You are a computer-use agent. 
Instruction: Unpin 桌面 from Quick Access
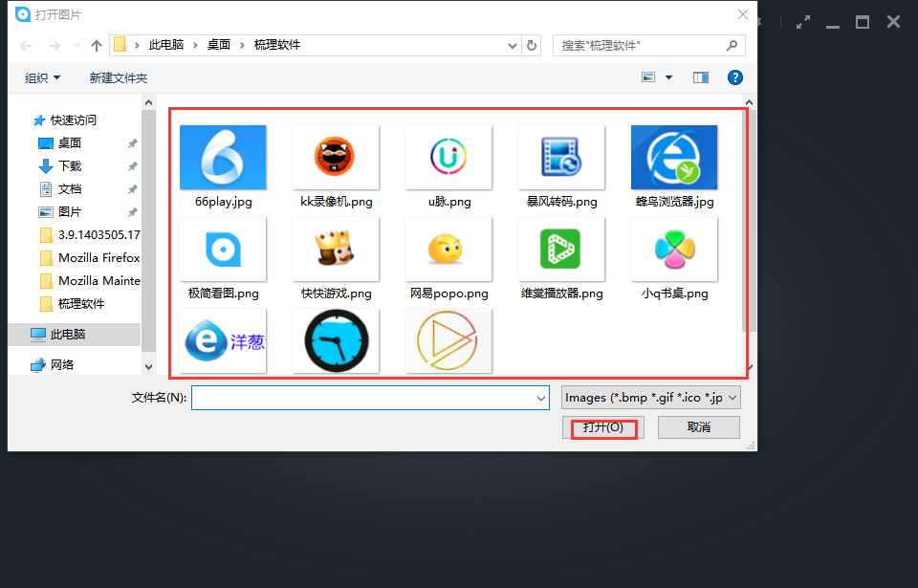point(134,143)
